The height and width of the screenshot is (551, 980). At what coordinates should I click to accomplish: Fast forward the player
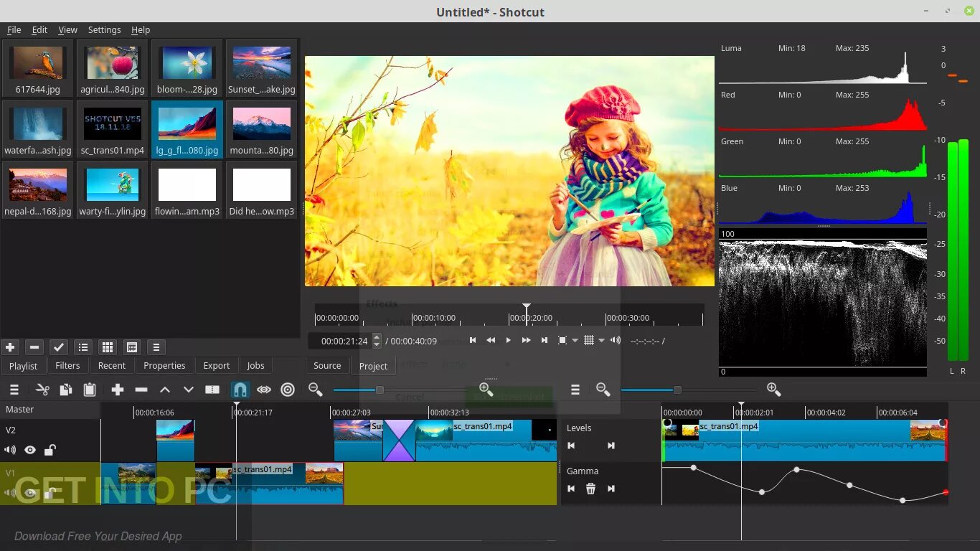(527, 340)
